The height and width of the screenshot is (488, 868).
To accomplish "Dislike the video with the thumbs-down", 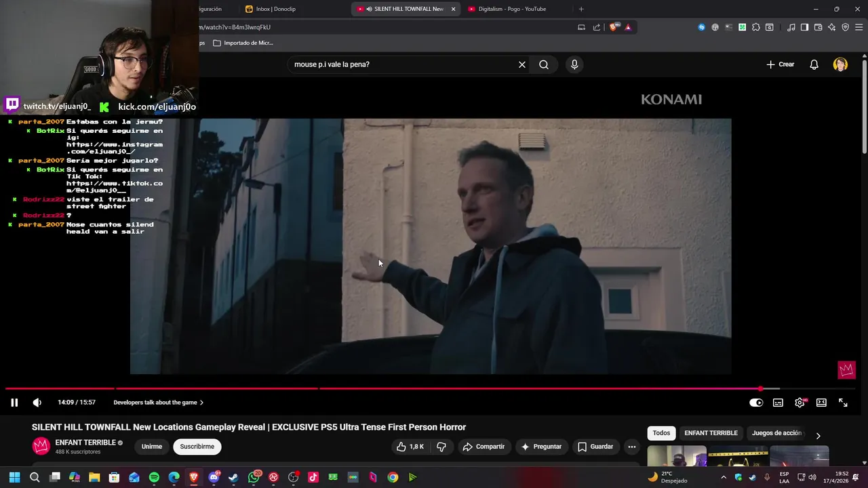I will pyautogui.click(x=441, y=447).
